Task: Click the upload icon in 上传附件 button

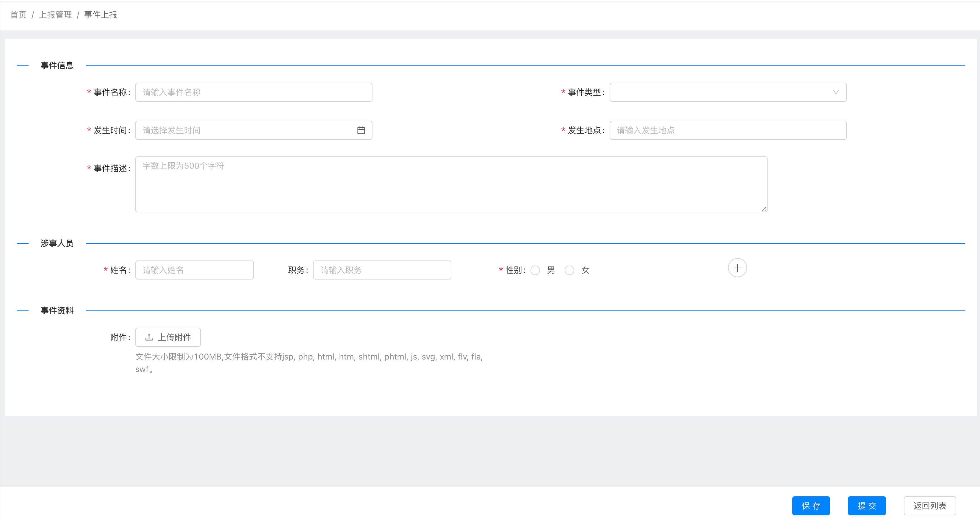Action: tap(149, 337)
